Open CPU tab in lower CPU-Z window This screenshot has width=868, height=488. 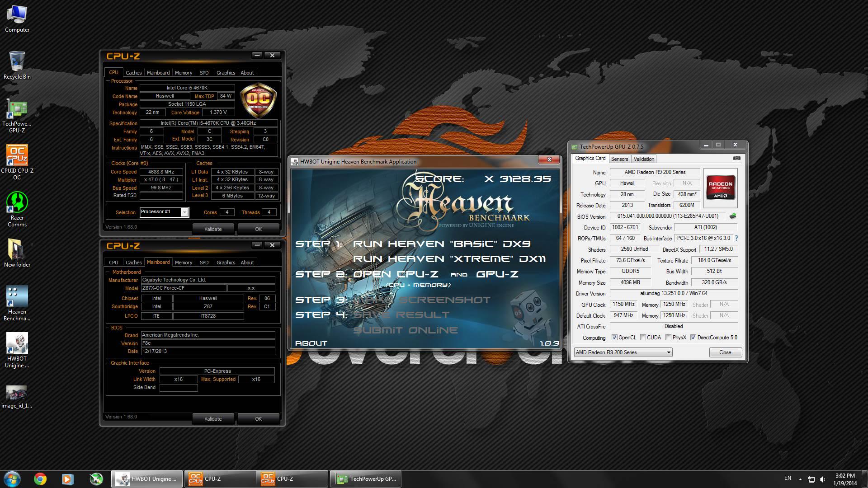click(113, 263)
